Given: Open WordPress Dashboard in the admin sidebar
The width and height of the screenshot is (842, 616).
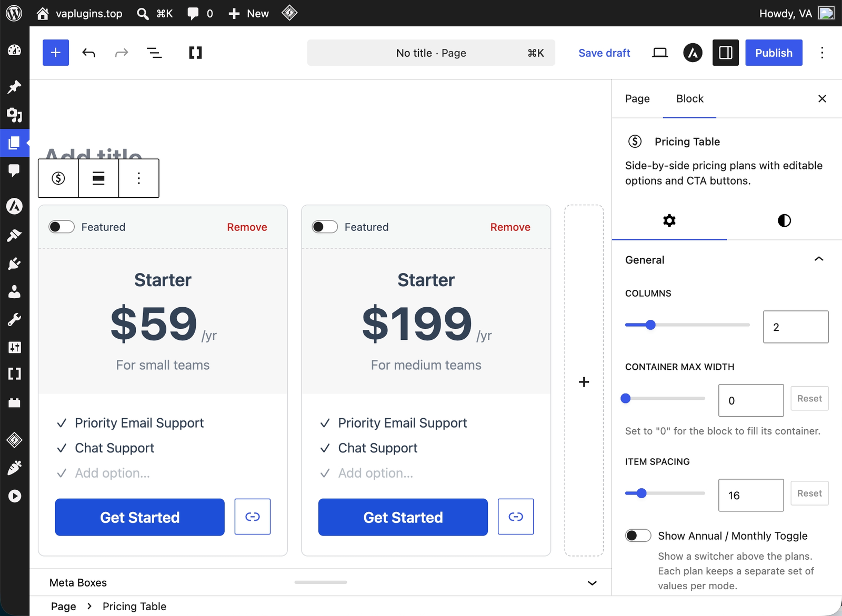Looking at the screenshot, I should (x=15, y=51).
